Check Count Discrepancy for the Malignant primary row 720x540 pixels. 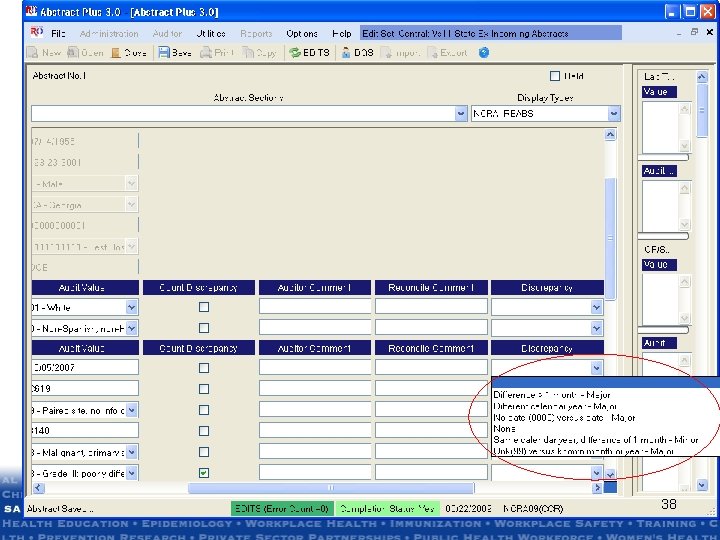[204, 452]
